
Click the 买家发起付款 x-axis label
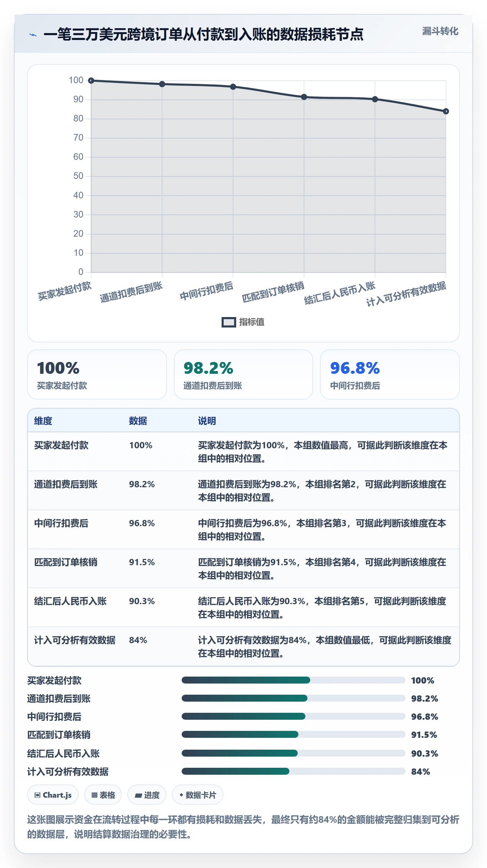tap(64, 291)
